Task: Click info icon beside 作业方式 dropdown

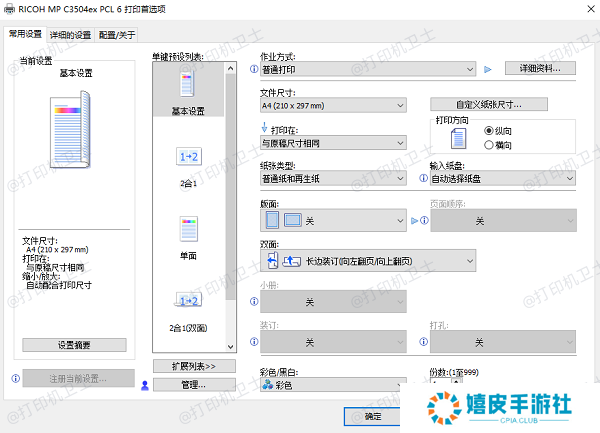Action: tap(253, 70)
